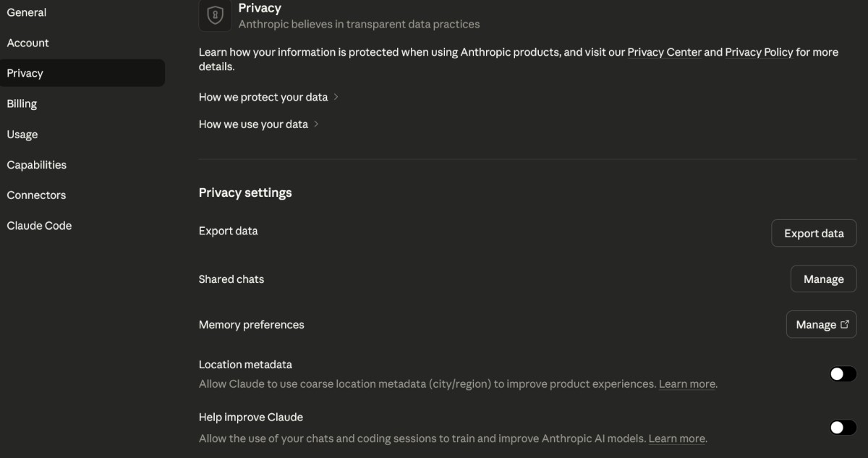Open Connectors settings
868x458 pixels.
click(36, 195)
